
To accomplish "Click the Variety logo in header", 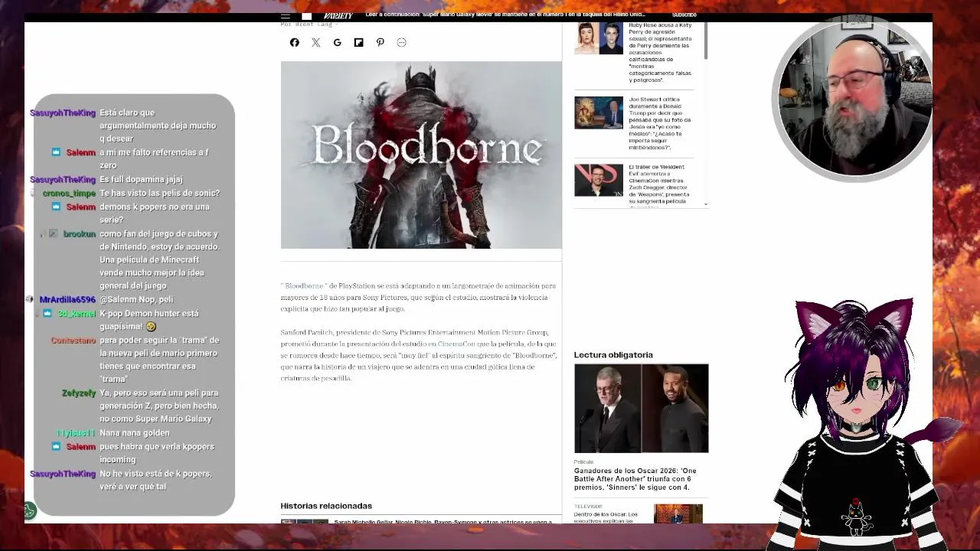I will pyautogui.click(x=338, y=16).
